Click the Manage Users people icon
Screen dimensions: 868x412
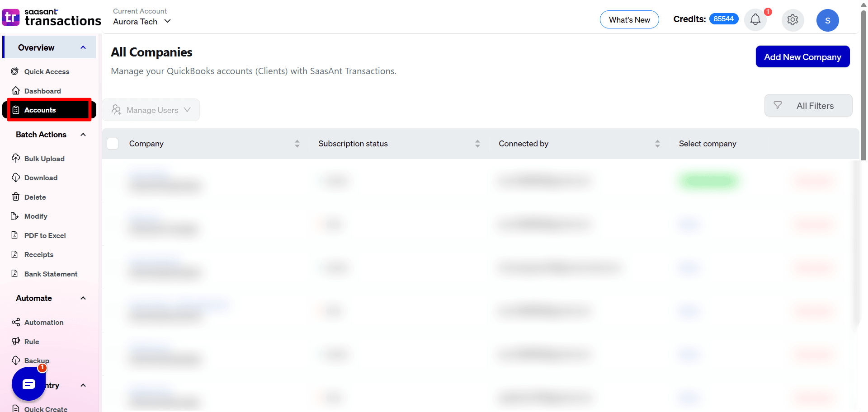pyautogui.click(x=117, y=110)
